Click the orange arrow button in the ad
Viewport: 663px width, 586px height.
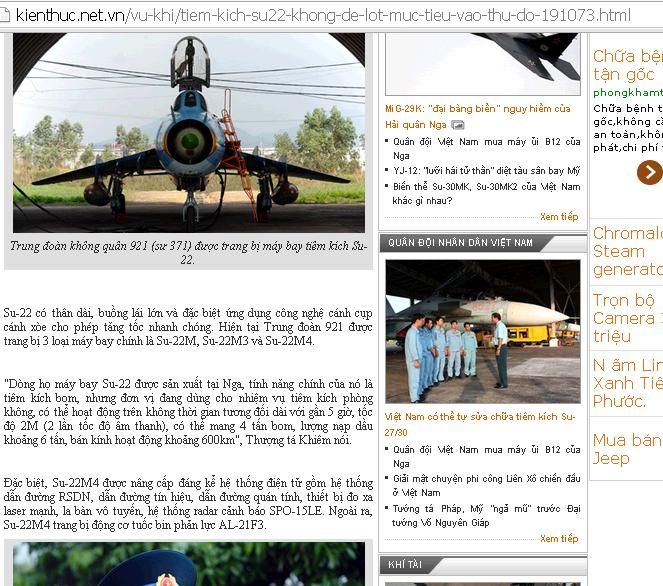649,172
